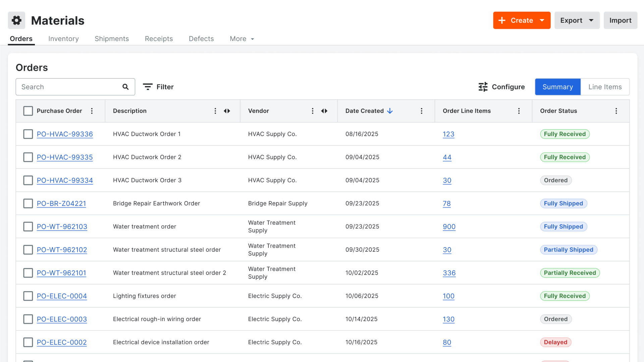Open Order Line Items column options menu
Screen dimensions: 644x362
point(519,111)
